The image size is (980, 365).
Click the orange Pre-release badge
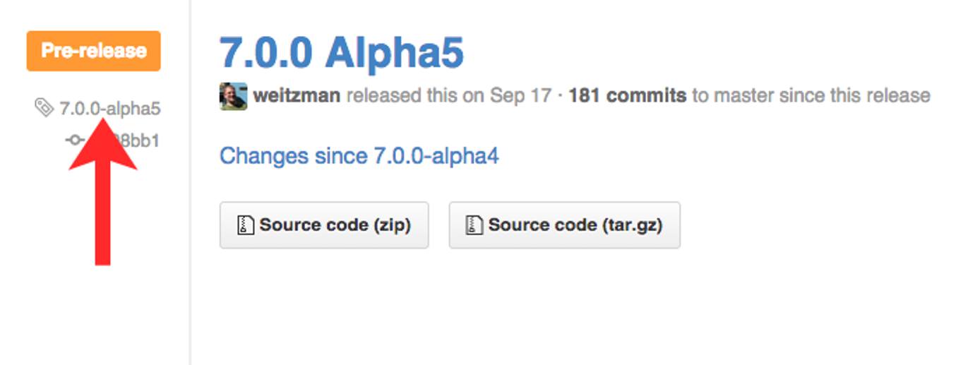click(94, 51)
